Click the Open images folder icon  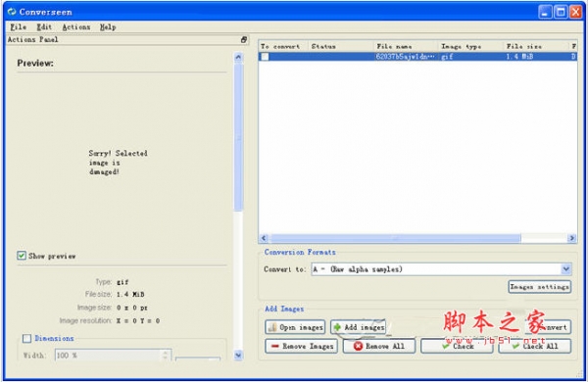[272, 327]
